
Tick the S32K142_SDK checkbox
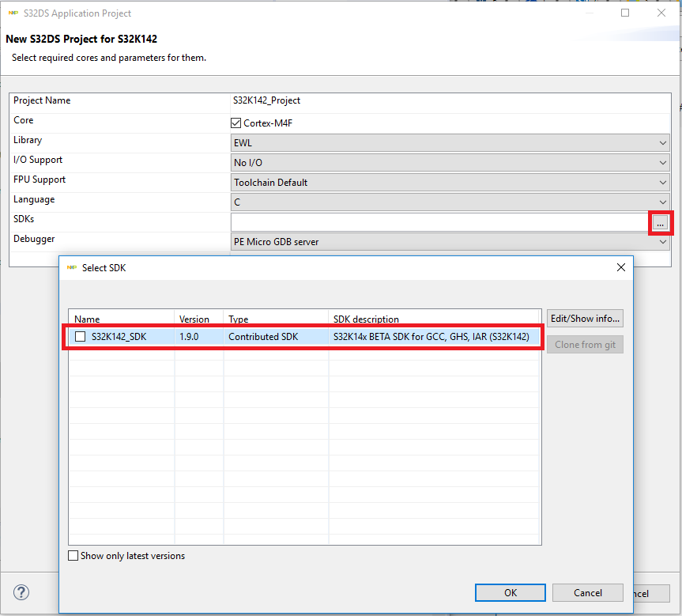tap(80, 337)
